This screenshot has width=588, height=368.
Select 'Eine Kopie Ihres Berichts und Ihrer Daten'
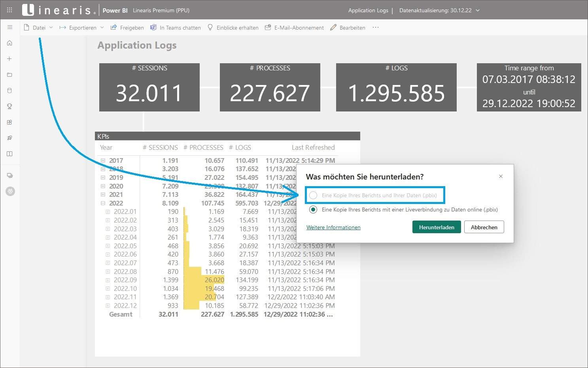(x=313, y=195)
